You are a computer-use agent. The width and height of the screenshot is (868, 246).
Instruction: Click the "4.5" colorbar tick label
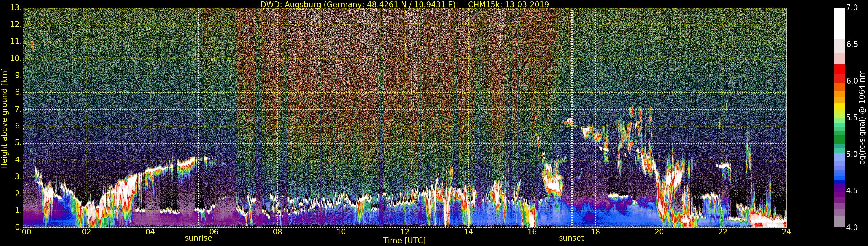click(x=852, y=191)
